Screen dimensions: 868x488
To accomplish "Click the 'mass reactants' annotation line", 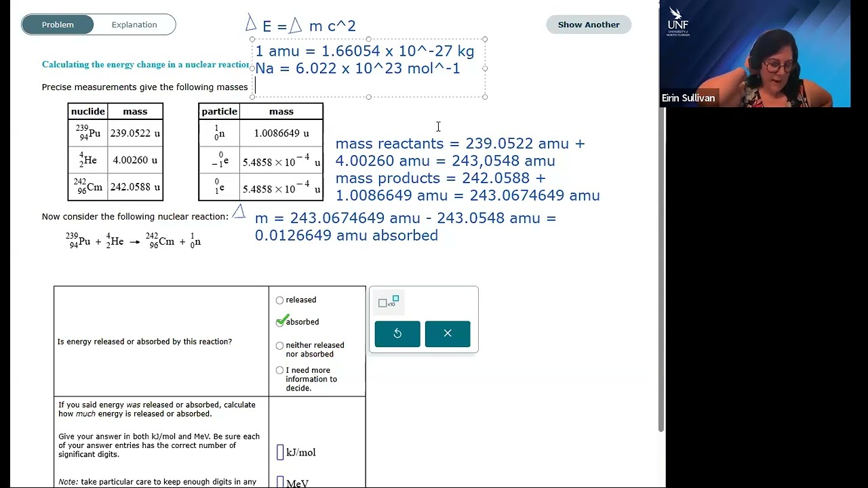I will 460,152.
